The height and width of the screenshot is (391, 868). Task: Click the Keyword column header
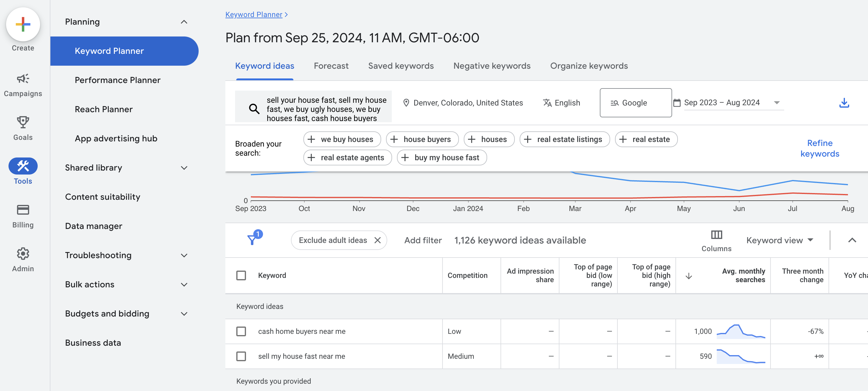coord(272,276)
